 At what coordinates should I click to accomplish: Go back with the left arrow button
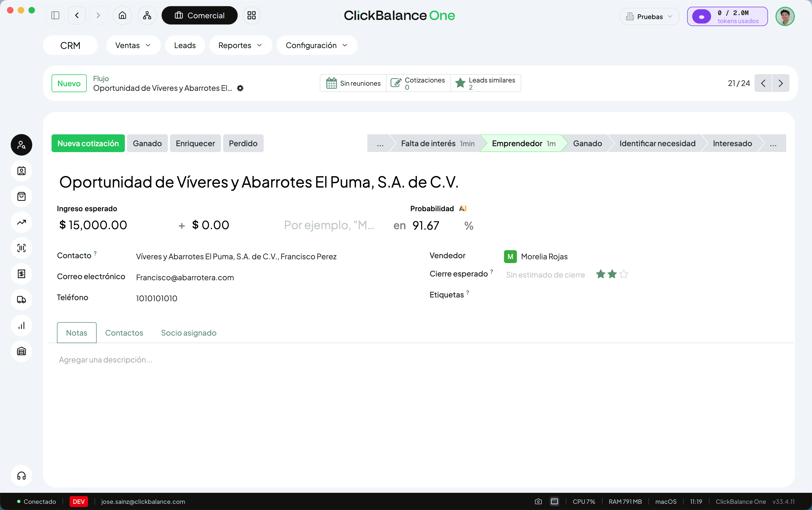coord(77,16)
